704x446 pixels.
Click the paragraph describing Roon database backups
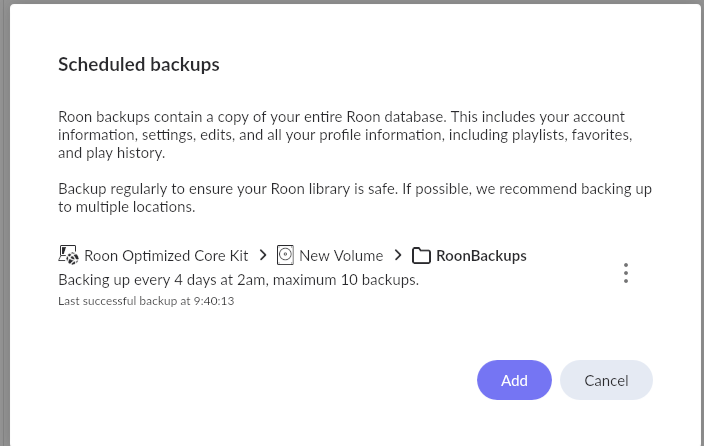point(346,135)
